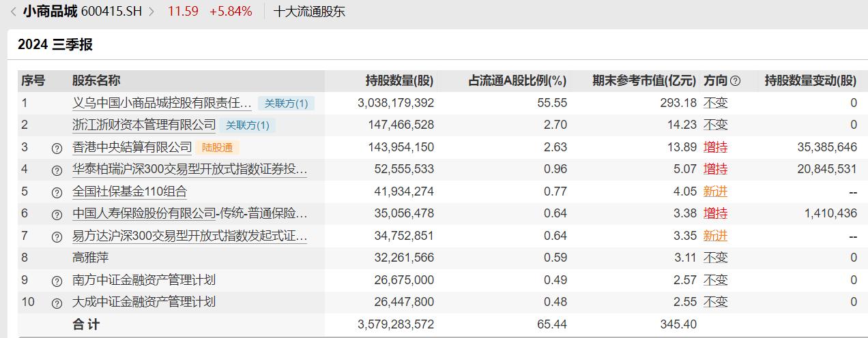868x338 pixels.
Task: Click 小商品城 stock name in header
Action: [50, 12]
